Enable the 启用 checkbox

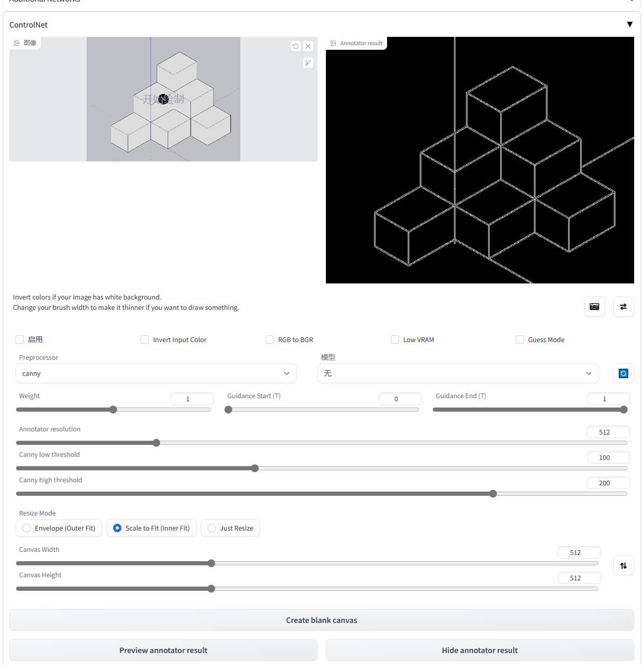(20, 340)
